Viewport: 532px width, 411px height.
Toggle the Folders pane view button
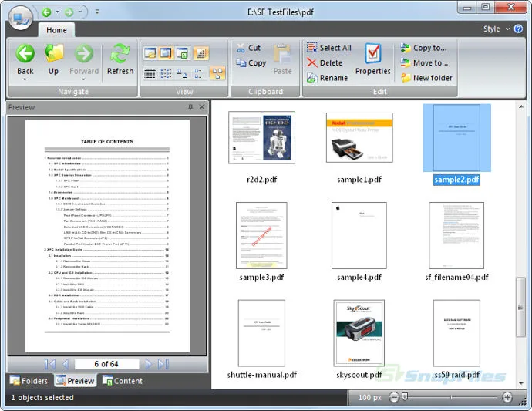150,53
